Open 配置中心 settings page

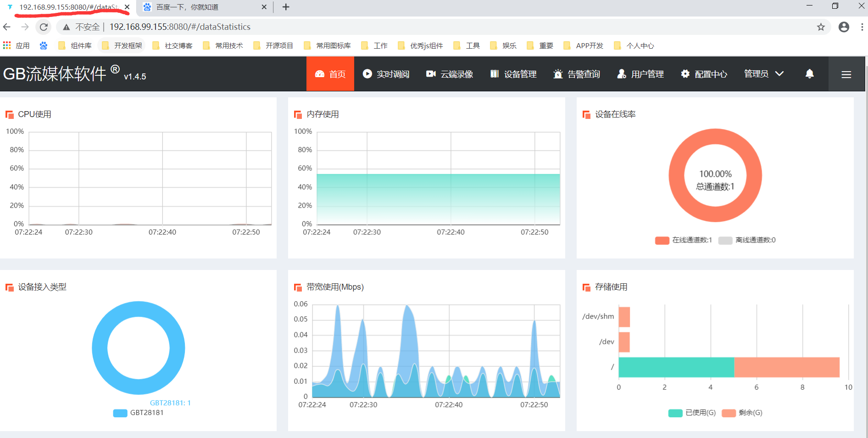tap(704, 74)
